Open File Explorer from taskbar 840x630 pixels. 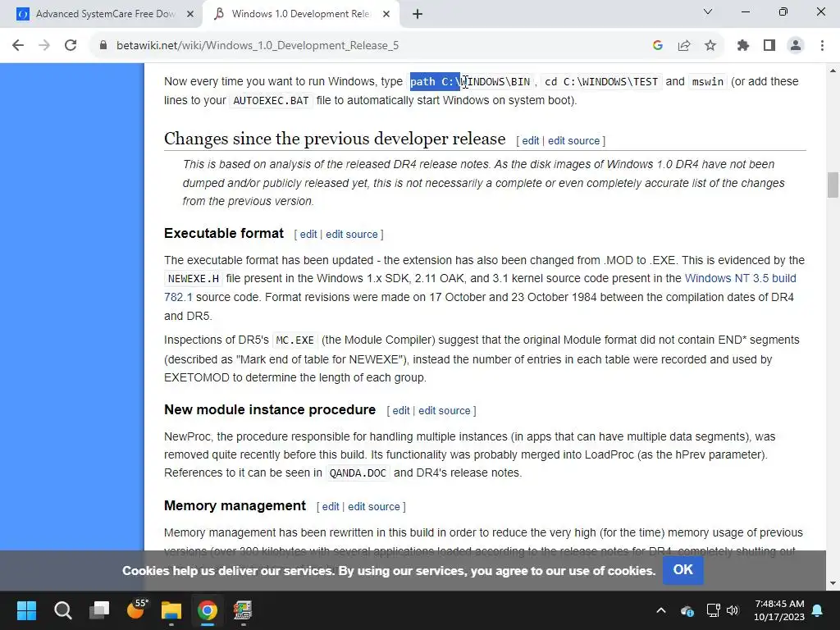pyautogui.click(x=171, y=610)
